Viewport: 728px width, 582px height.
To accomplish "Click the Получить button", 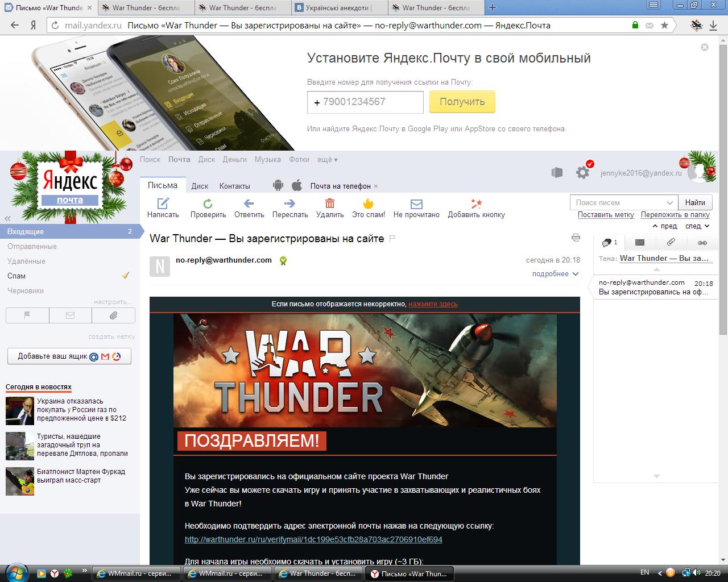I will click(x=462, y=102).
